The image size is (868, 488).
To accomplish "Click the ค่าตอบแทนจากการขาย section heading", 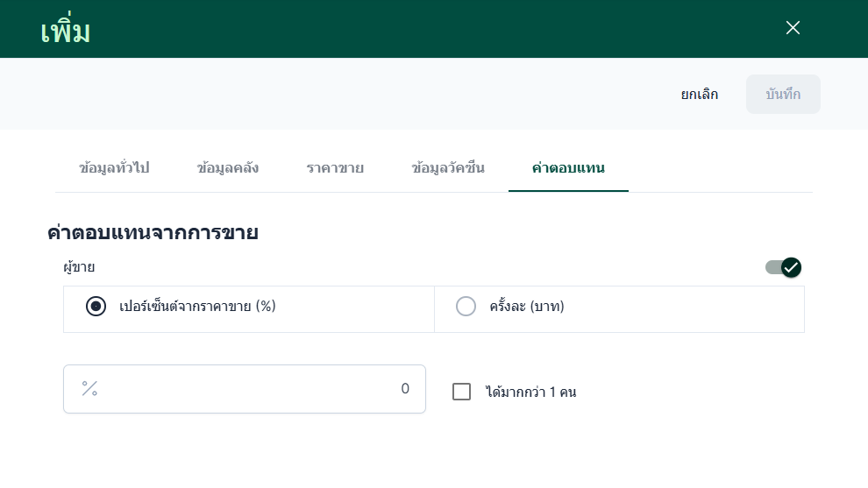I will (x=153, y=233).
